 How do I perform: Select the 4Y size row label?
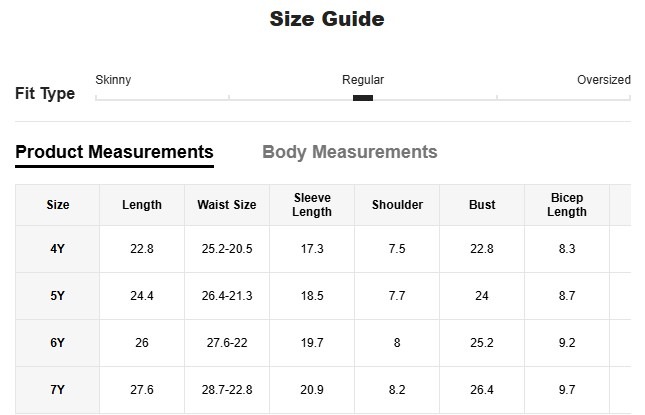click(x=58, y=249)
